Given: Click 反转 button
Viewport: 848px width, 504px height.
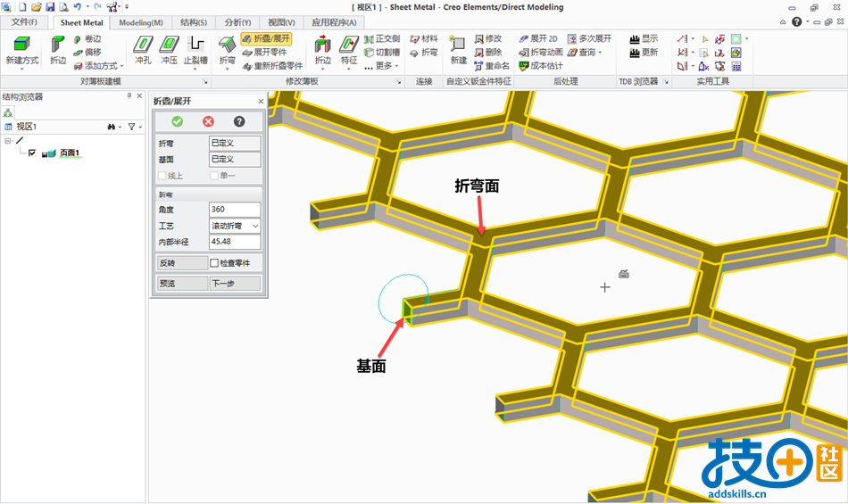Looking at the screenshot, I should point(182,263).
